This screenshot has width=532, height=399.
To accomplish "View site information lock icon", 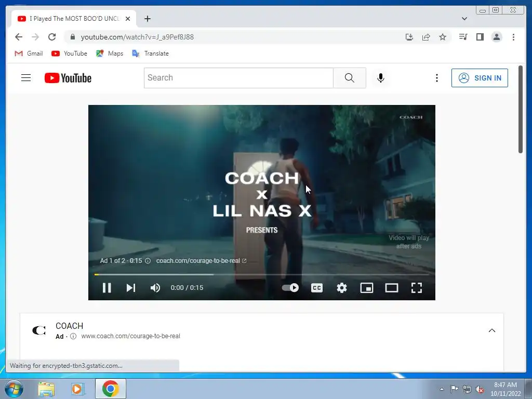I will pos(72,37).
